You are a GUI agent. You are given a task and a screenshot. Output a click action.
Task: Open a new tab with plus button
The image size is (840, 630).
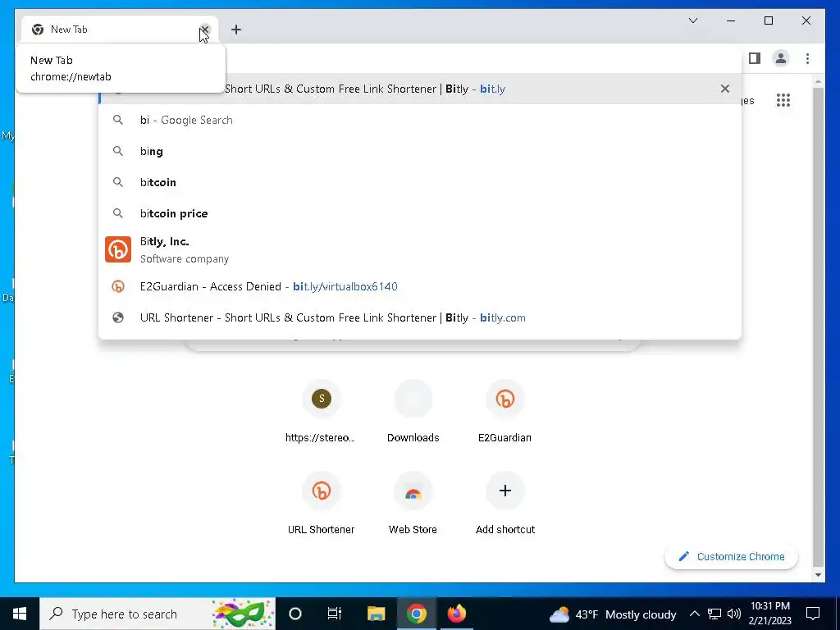pyautogui.click(x=236, y=30)
